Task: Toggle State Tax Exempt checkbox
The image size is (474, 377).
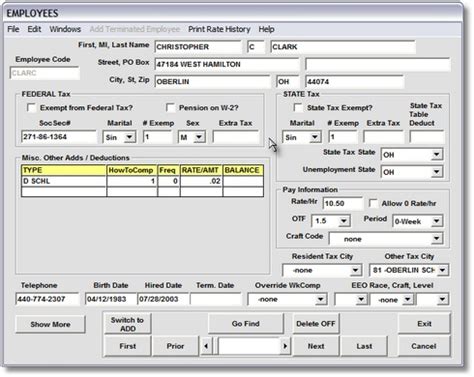Action: click(298, 108)
